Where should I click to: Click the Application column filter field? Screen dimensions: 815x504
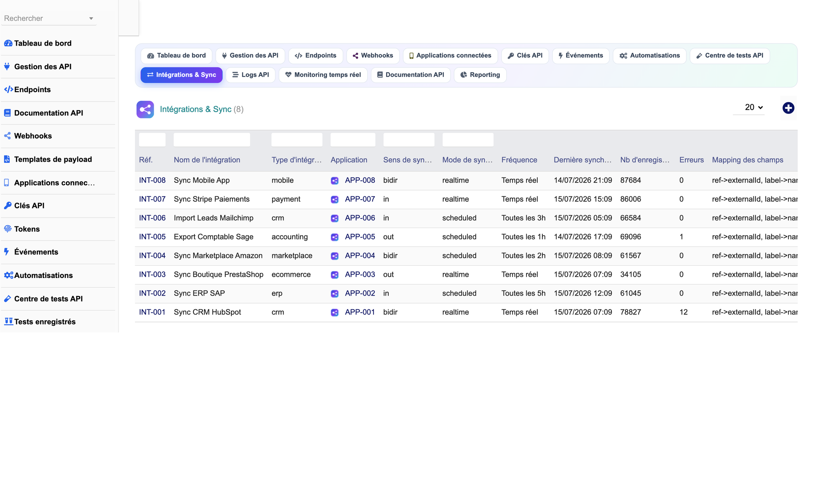tap(353, 140)
